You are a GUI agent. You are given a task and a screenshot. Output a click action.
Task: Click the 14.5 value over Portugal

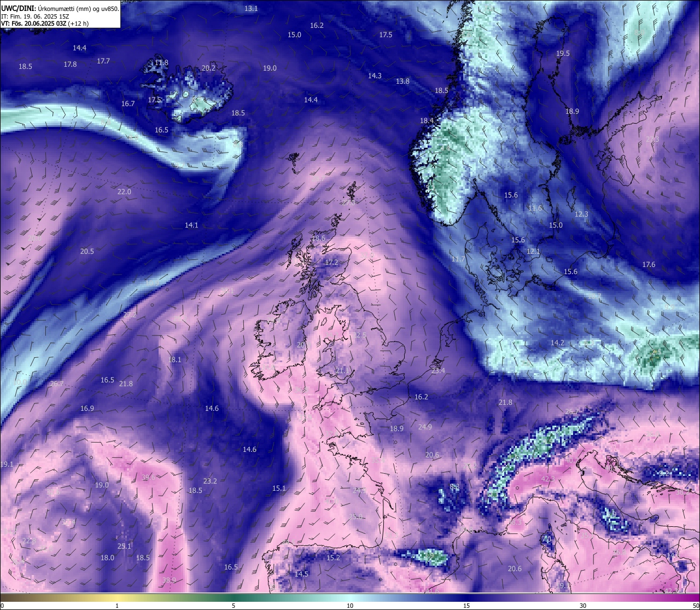(301, 574)
